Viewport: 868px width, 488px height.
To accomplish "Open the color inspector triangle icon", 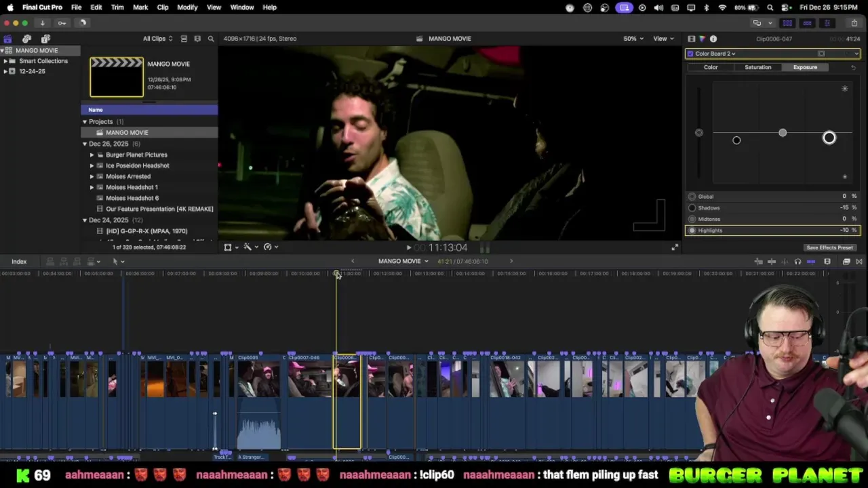I will tap(702, 39).
